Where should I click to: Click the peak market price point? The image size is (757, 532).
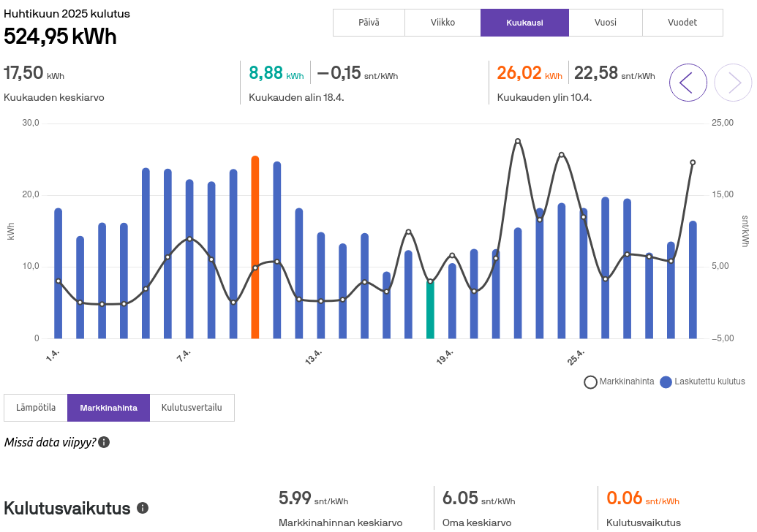coord(518,141)
